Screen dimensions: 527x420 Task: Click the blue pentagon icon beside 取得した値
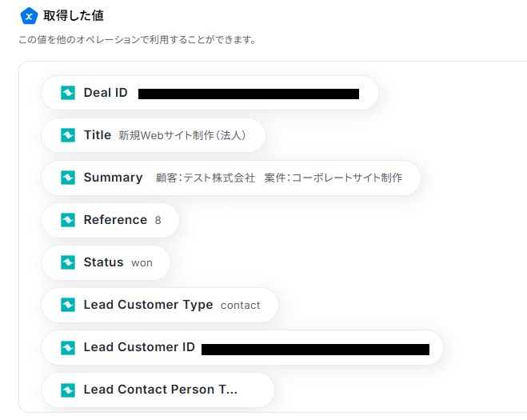(29, 16)
